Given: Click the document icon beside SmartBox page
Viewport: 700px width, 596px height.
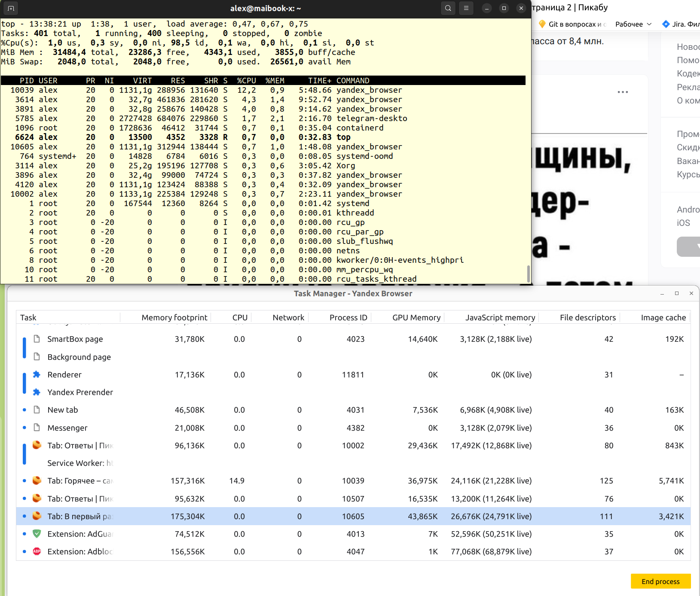Looking at the screenshot, I should (37, 339).
